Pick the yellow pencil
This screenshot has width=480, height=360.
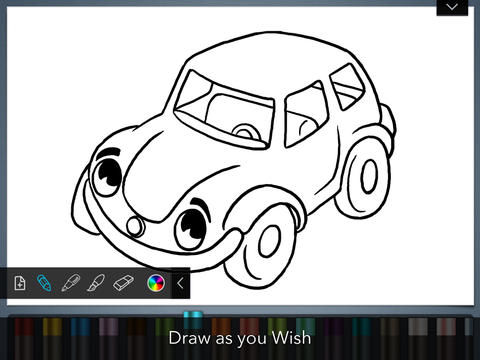pyautogui.click(x=52, y=338)
